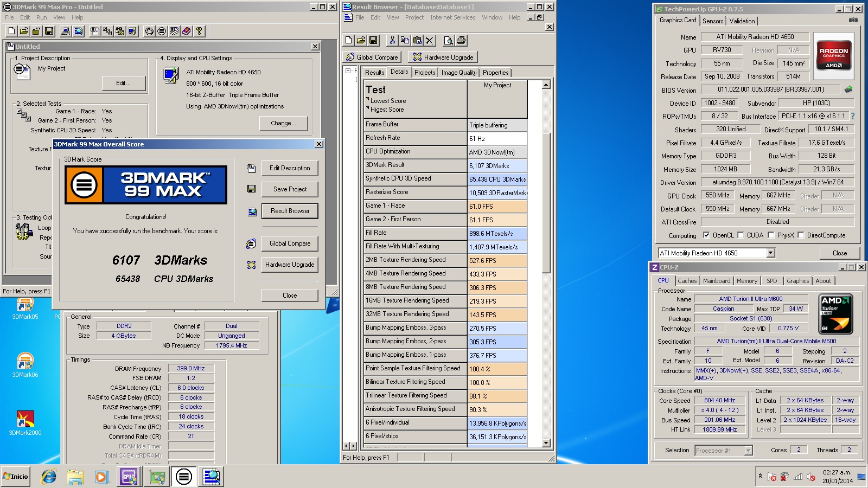Open Result Browser via 3DMark toolbar magnifier icon
Image resolution: width=868 pixels, height=488 pixels.
78,31
